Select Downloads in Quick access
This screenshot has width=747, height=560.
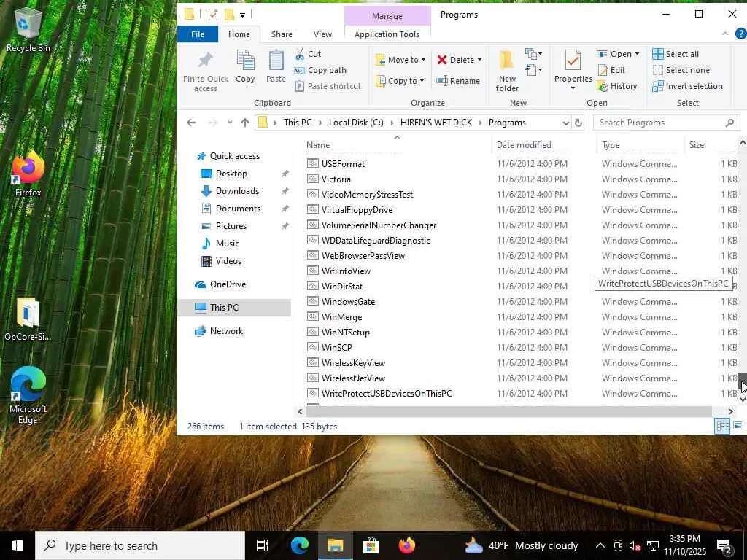237,191
